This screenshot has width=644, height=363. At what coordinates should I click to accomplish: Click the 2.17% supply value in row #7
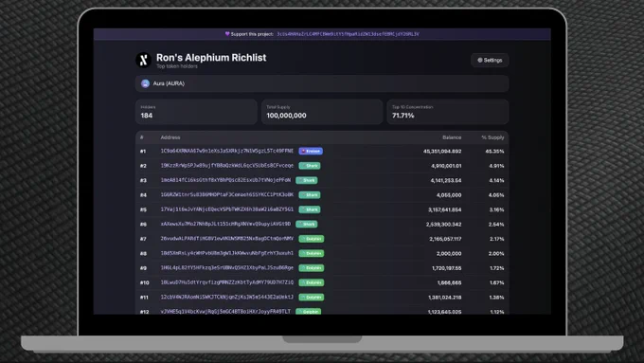497,239
